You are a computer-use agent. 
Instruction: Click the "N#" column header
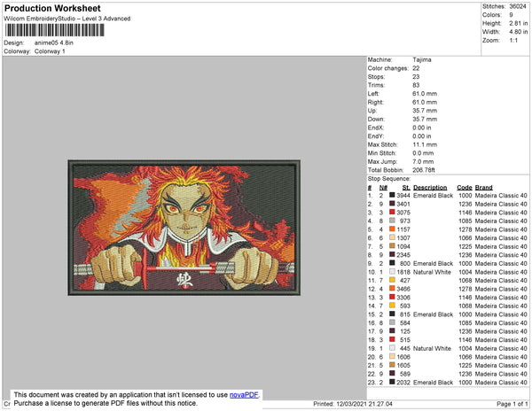click(383, 188)
